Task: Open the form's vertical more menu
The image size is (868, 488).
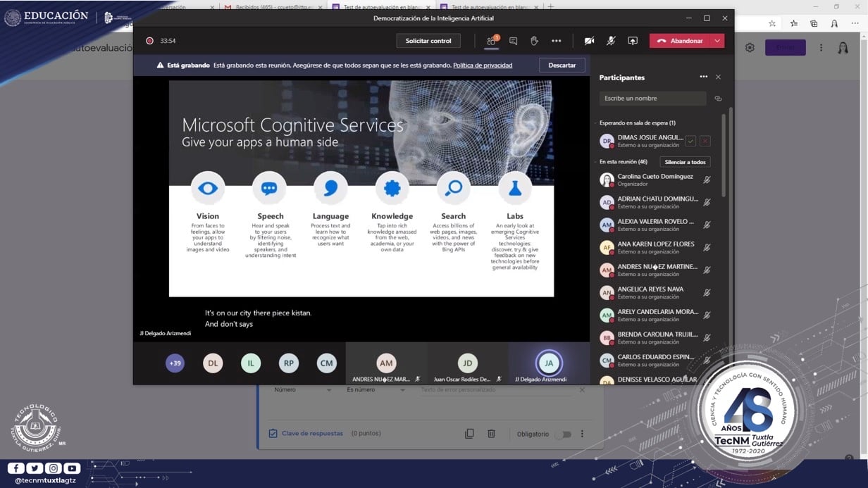Action: [821, 48]
